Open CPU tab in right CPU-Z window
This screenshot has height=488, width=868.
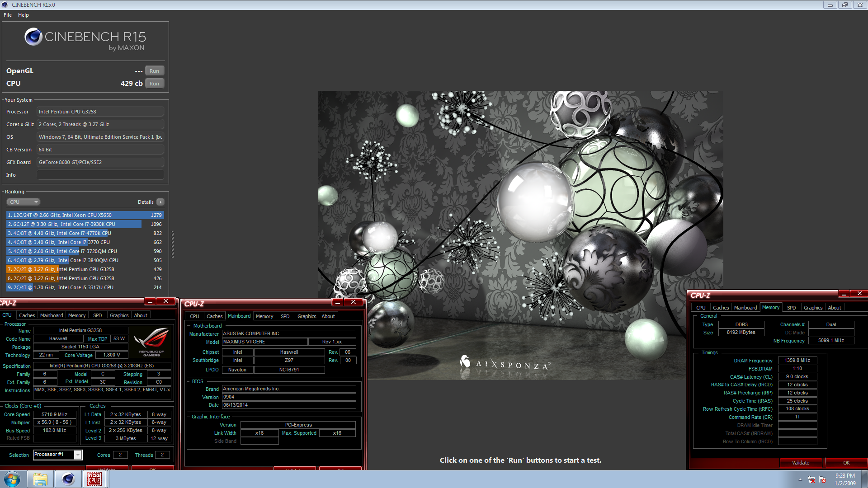pos(701,308)
